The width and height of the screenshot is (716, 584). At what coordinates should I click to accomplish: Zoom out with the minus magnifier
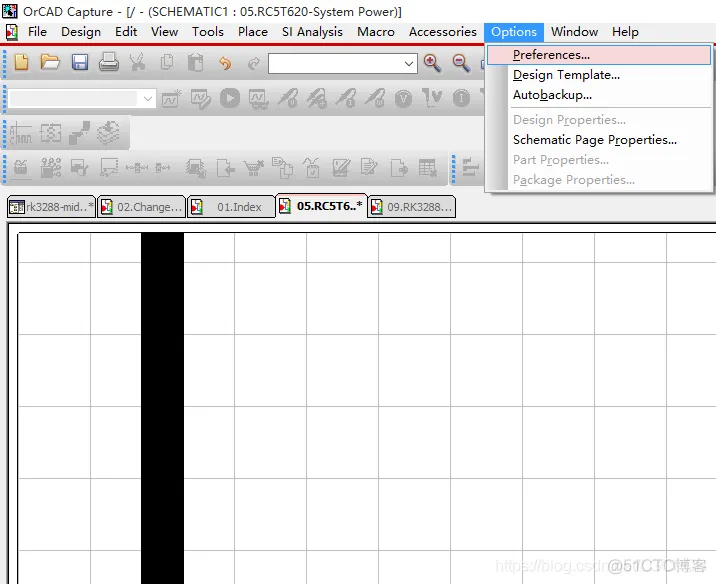[x=461, y=63]
